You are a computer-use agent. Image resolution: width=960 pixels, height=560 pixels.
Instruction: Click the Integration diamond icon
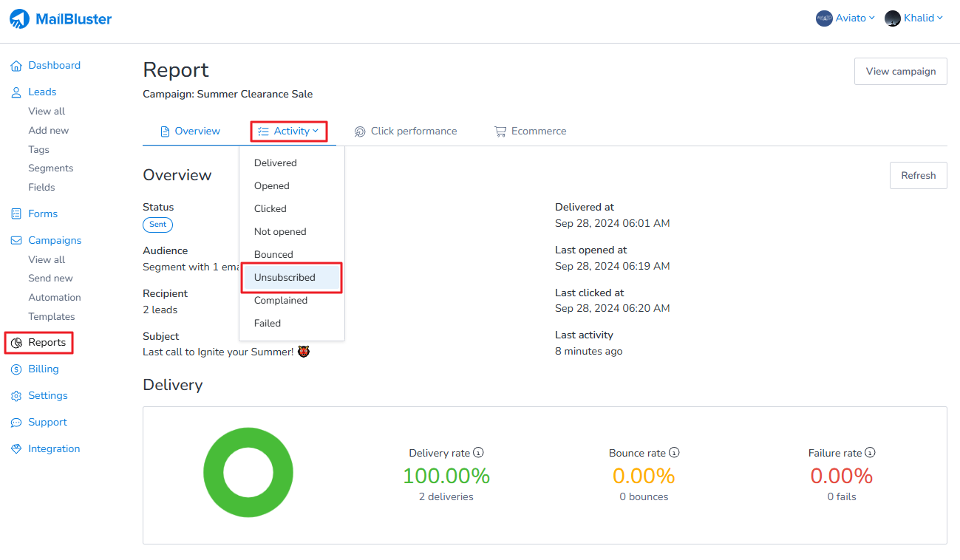(16, 449)
